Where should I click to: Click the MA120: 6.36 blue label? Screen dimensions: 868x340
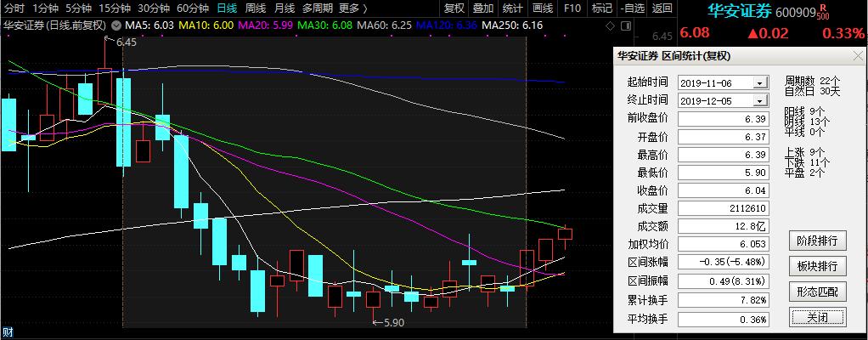point(446,25)
